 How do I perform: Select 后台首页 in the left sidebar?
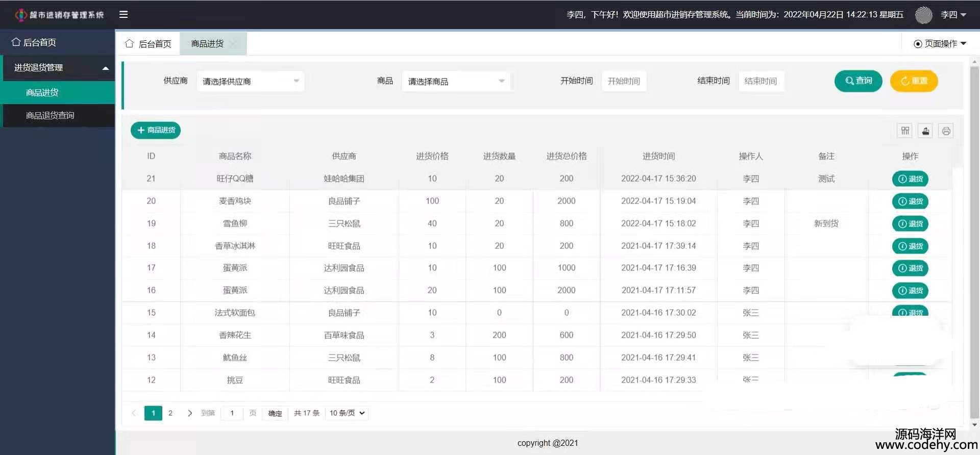(39, 42)
